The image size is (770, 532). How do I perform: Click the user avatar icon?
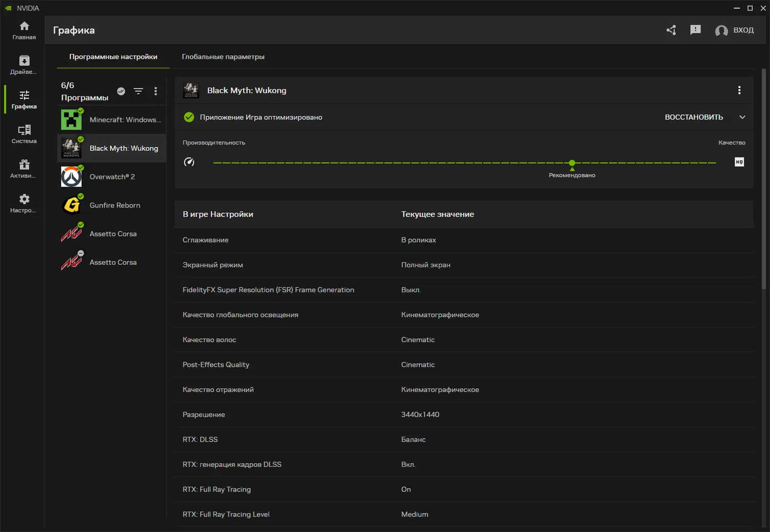721,31
